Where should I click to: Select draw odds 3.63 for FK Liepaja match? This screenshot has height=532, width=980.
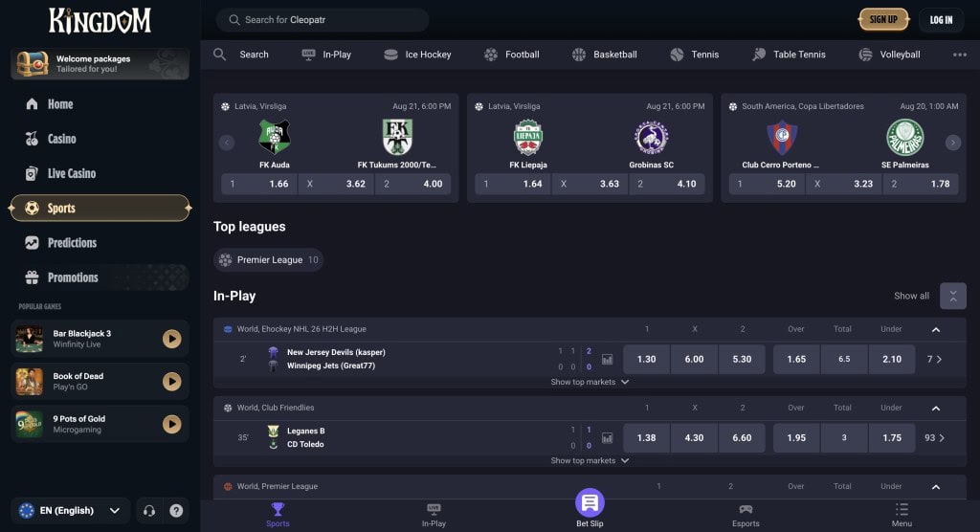[x=590, y=185]
